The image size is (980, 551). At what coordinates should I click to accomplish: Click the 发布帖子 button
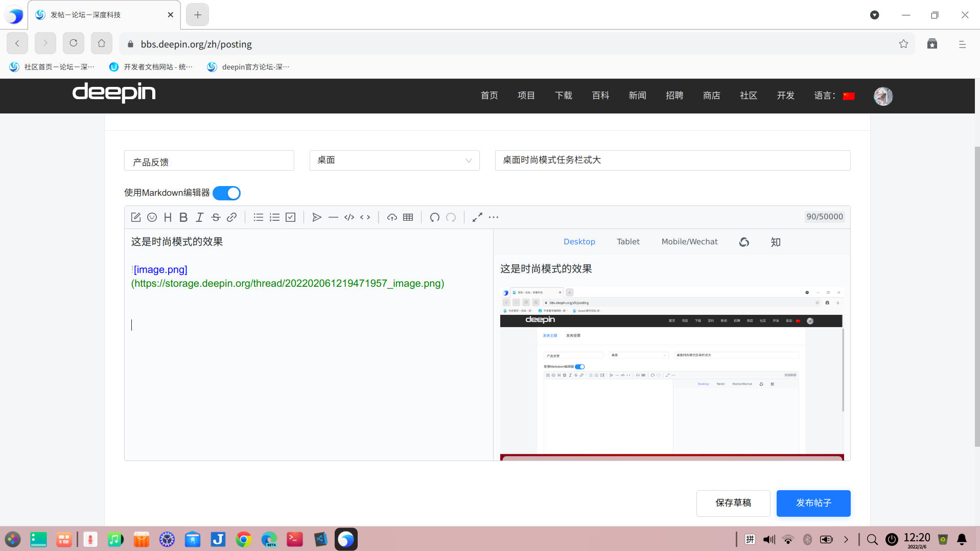(813, 503)
